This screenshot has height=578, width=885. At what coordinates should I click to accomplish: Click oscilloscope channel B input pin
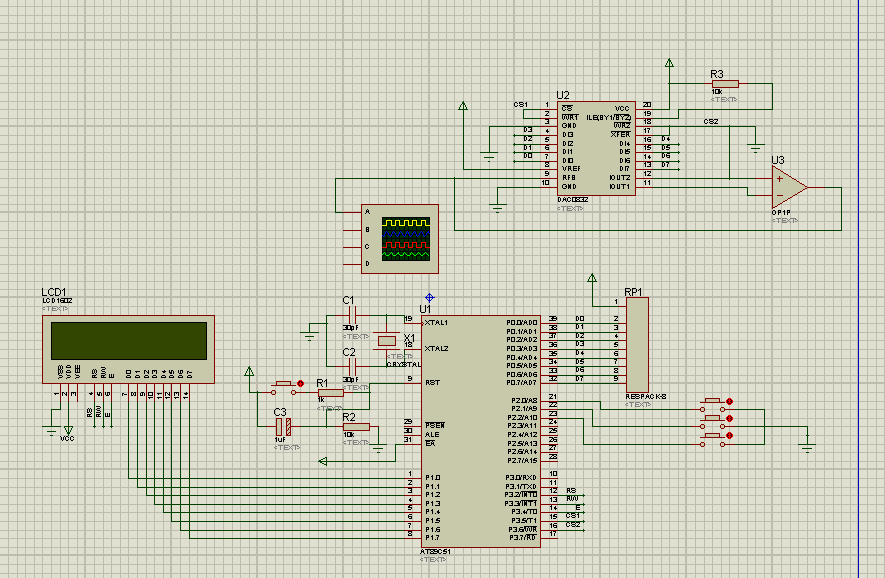coord(353,230)
